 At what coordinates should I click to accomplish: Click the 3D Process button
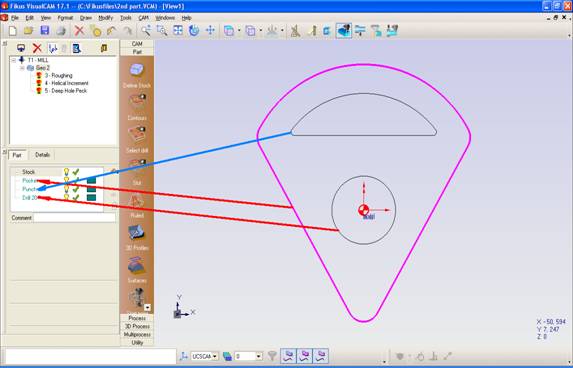pos(137,326)
